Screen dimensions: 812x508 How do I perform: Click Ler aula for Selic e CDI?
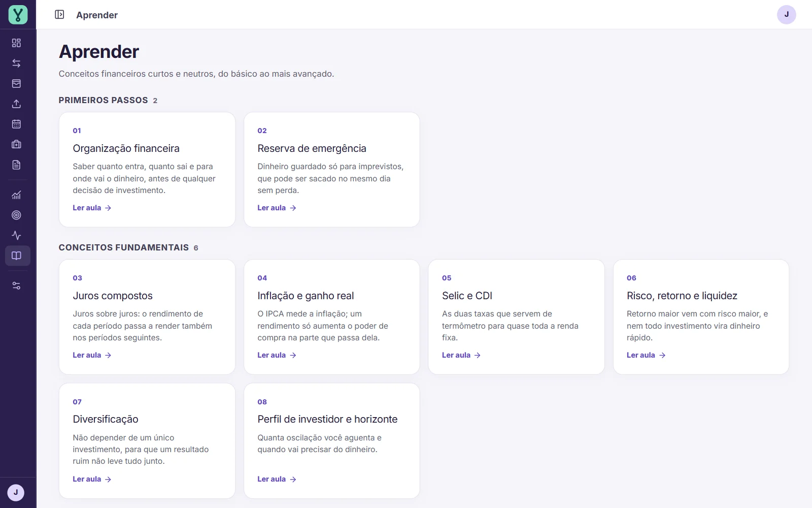click(461, 355)
